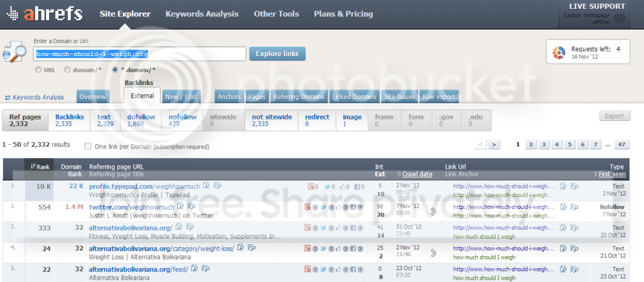
Task: Open the twitter.com/weighhowmuch referring page link
Action: coord(132,206)
